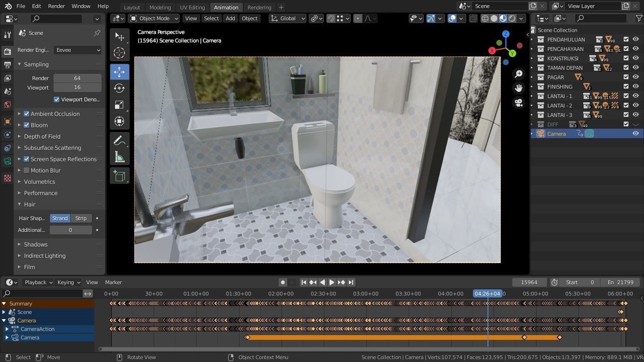The width and height of the screenshot is (644, 362).
Task: Open the timeline Marker menu
Action: (x=114, y=282)
